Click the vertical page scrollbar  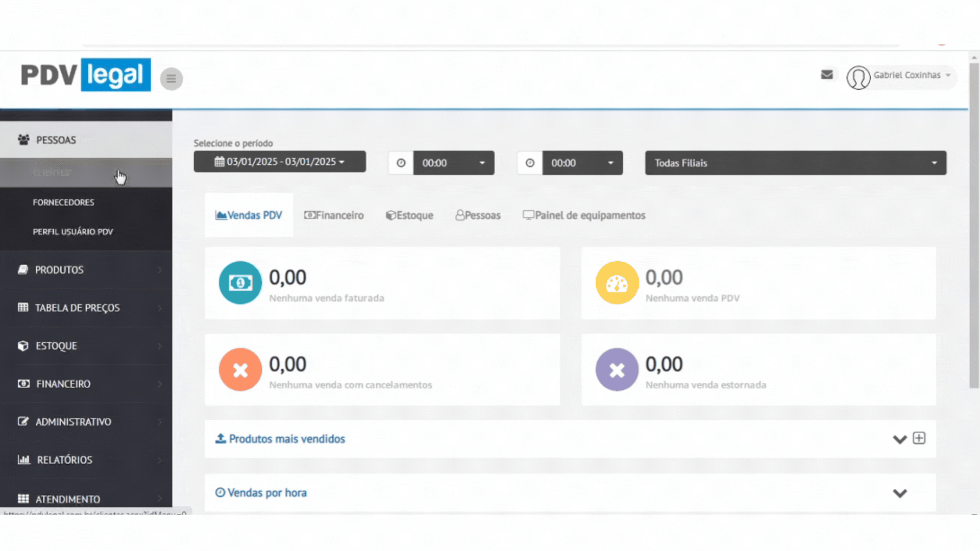[974, 224]
